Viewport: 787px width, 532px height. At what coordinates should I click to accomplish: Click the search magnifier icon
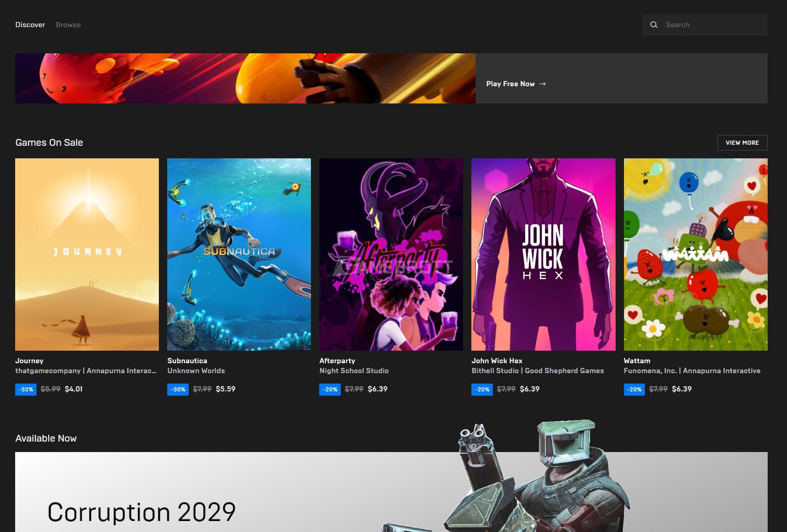pyautogui.click(x=654, y=25)
